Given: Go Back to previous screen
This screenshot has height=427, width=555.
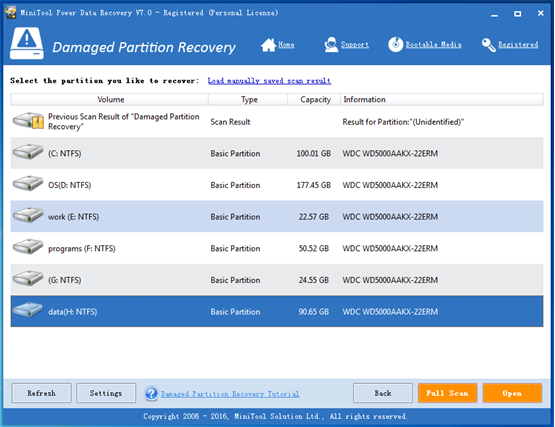Looking at the screenshot, I should tap(383, 393).
